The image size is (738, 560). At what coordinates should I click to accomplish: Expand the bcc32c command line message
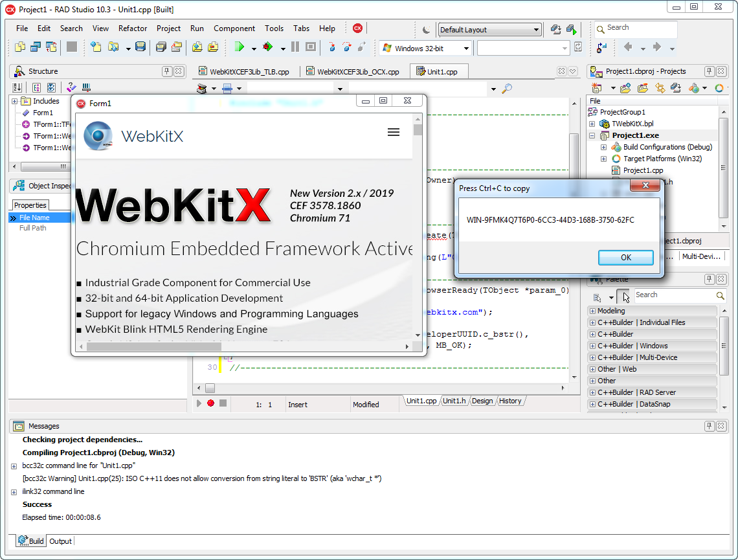pyautogui.click(x=14, y=466)
